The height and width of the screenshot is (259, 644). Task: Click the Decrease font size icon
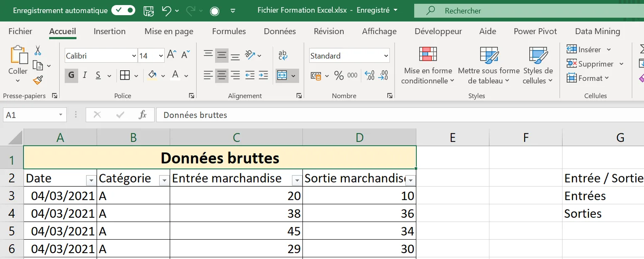(186, 55)
